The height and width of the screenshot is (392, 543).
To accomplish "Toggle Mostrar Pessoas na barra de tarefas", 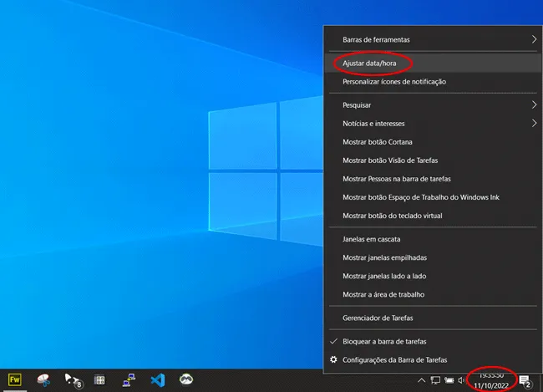I will (x=433, y=179).
